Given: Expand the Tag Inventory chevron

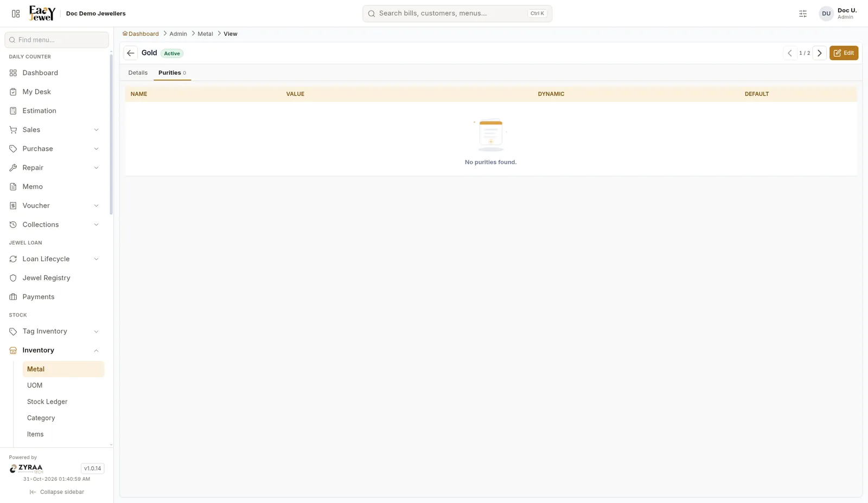Looking at the screenshot, I should (96, 331).
